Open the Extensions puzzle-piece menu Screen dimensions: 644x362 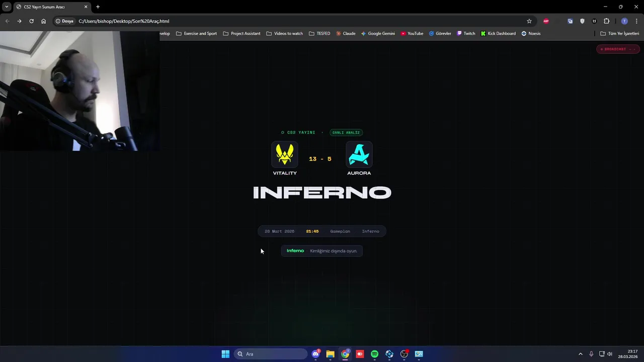(606, 21)
